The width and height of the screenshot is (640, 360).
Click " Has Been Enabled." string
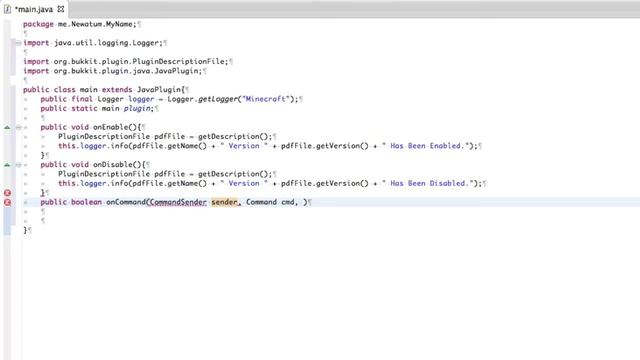[425, 146]
